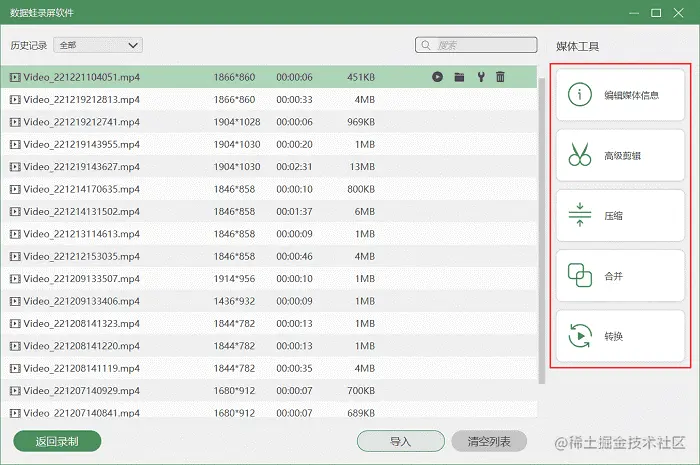Close the 数据蛙录屏软件 window

pos(678,13)
